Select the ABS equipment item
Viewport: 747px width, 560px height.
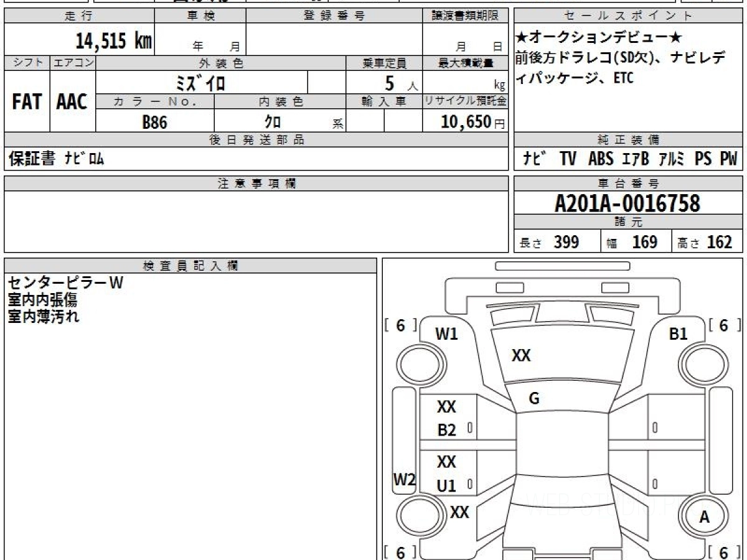click(x=600, y=159)
